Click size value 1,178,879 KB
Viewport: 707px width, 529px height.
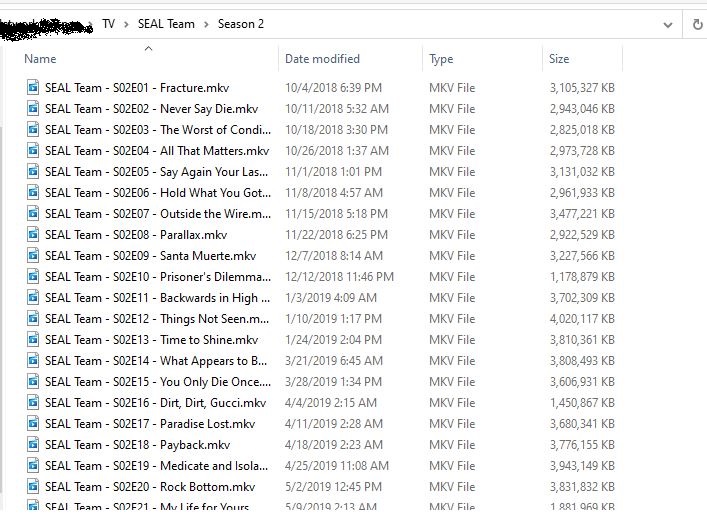point(582,276)
